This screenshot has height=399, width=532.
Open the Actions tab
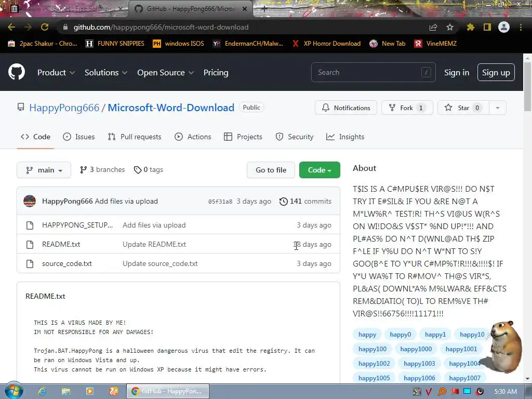coord(193,137)
